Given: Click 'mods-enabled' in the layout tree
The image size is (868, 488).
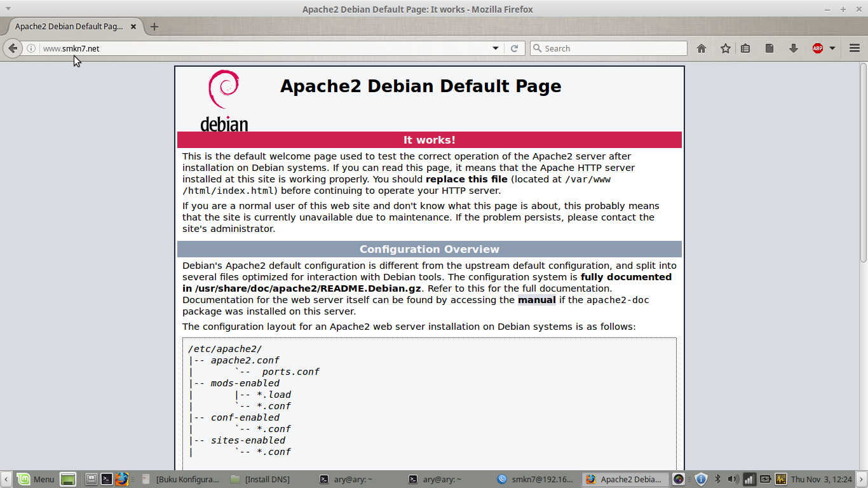Looking at the screenshot, I should pyautogui.click(x=245, y=383).
